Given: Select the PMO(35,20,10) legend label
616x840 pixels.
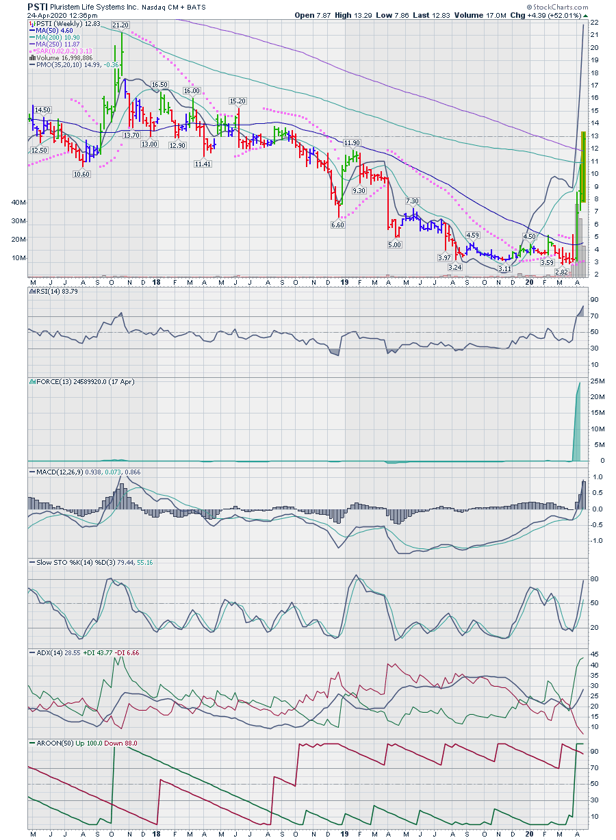Looking at the screenshot, I should [58, 65].
